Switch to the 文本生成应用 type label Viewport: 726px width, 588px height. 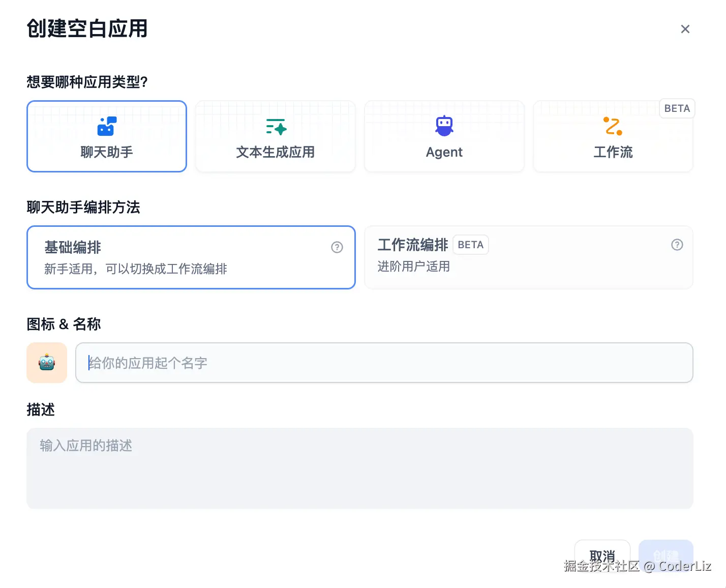point(275,152)
